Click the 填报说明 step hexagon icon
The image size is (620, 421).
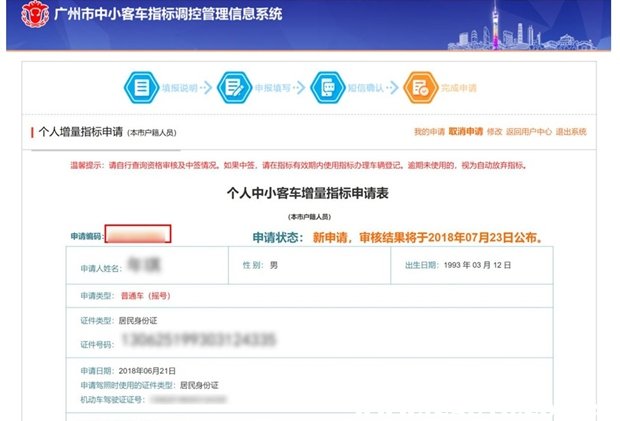(x=143, y=88)
